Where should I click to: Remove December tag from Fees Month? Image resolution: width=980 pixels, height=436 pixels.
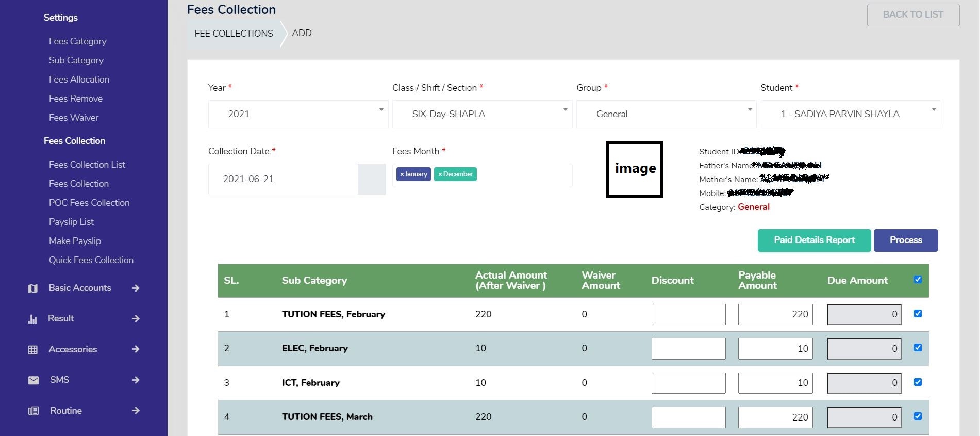440,174
